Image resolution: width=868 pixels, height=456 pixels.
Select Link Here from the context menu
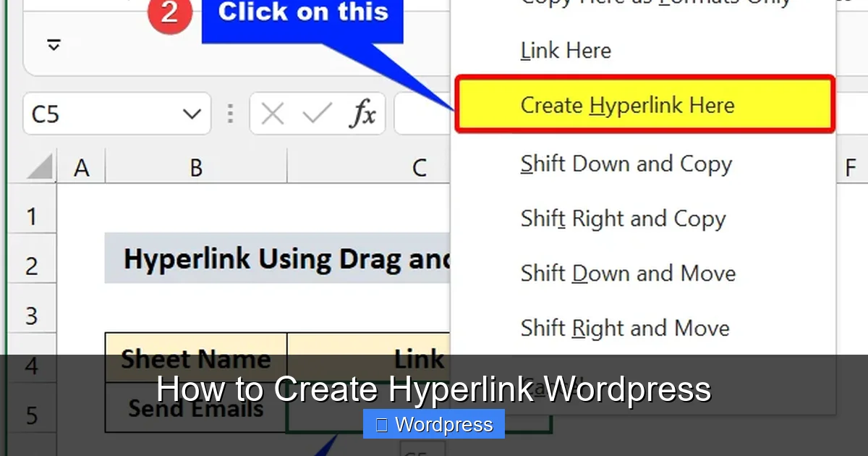pyautogui.click(x=565, y=50)
